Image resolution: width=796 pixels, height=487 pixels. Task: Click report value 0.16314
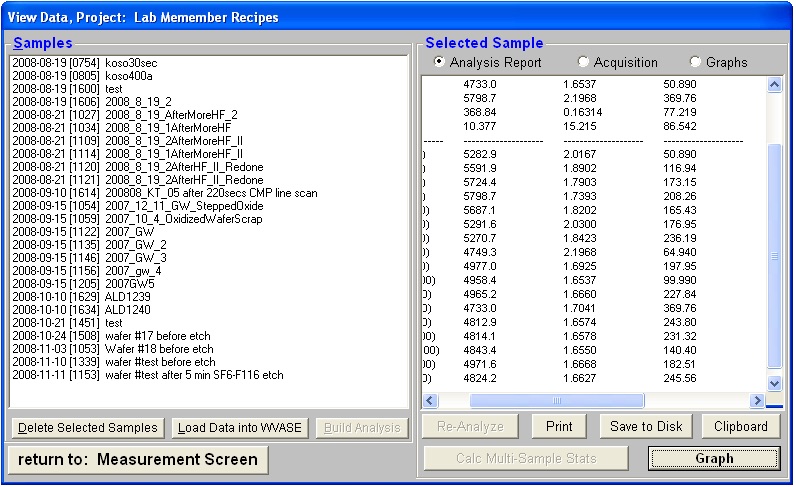click(x=583, y=112)
